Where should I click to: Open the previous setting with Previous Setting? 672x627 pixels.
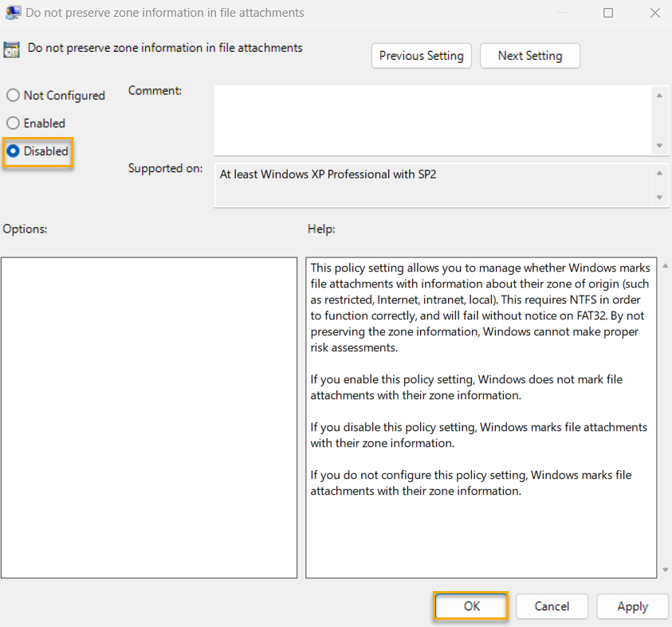421,56
